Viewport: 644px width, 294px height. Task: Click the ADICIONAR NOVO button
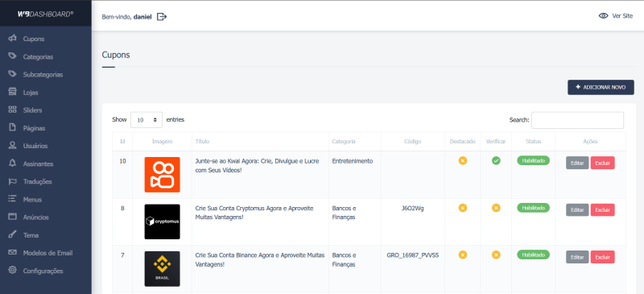tap(601, 87)
